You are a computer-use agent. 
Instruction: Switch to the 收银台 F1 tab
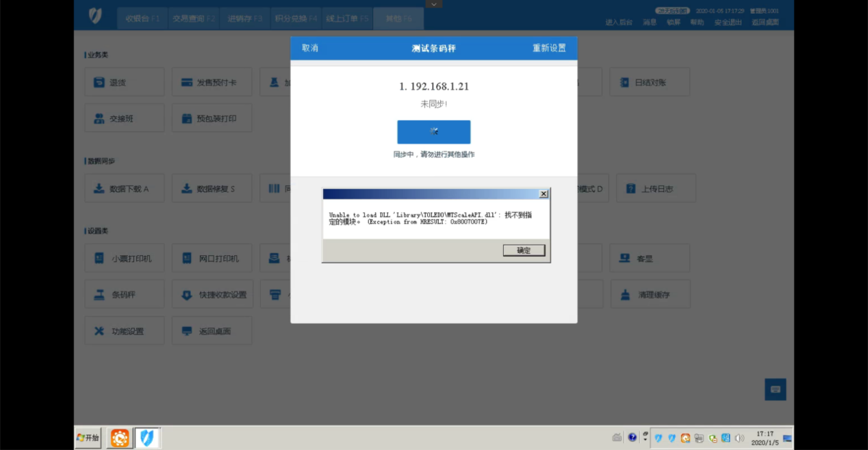point(142,18)
